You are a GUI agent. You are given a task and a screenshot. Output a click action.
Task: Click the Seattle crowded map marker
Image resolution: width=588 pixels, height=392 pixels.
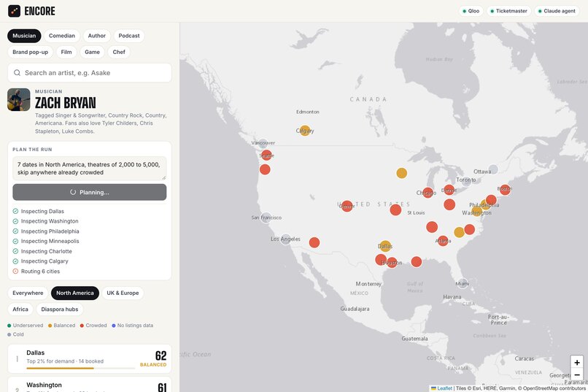(266, 155)
